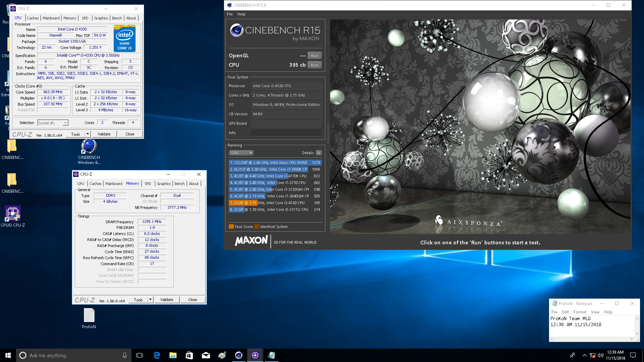Click the taskbar clock showing 12:39 AM
The height and width of the screenshot is (362, 644).
tap(615, 355)
